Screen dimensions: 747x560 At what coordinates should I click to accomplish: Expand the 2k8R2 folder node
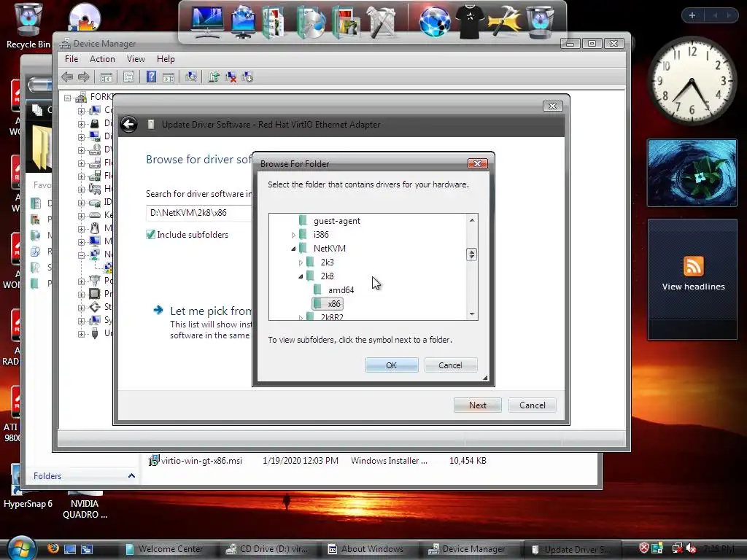(301, 317)
